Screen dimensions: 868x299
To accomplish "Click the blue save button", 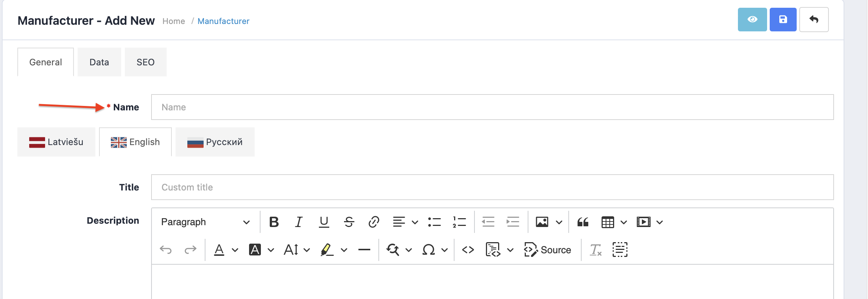I will pos(783,20).
